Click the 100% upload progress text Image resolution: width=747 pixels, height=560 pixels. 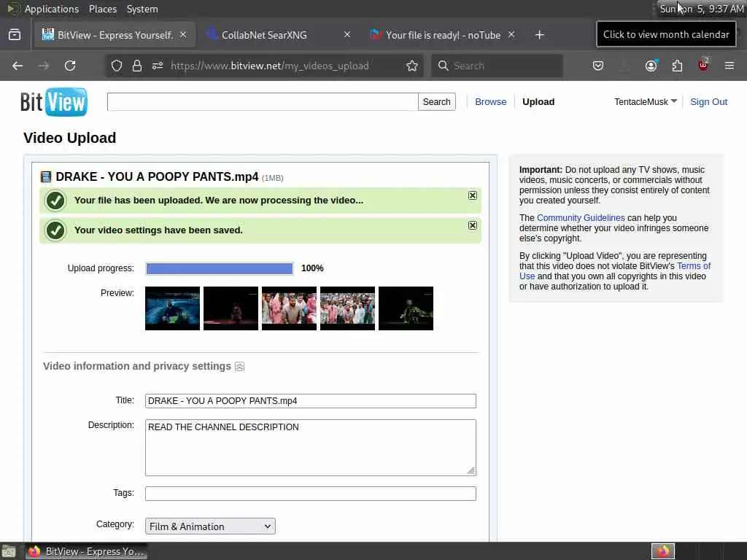point(312,268)
